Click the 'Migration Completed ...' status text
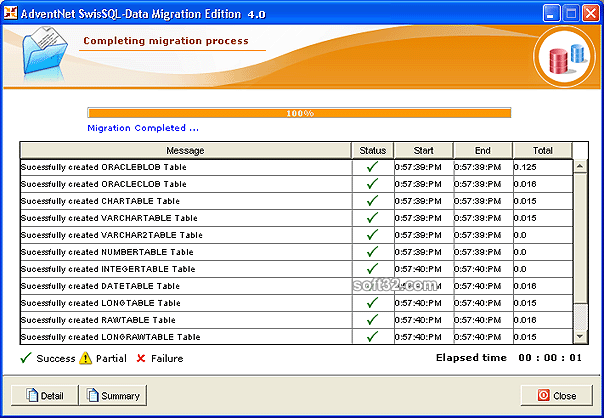The width and height of the screenshot is (604, 418). [x=143, y=128]
